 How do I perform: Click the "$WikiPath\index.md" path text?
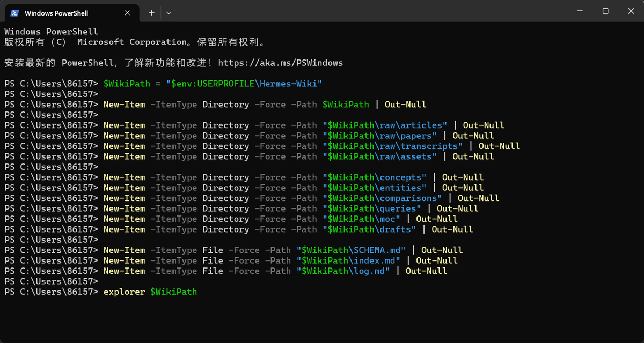pos(348,260)
